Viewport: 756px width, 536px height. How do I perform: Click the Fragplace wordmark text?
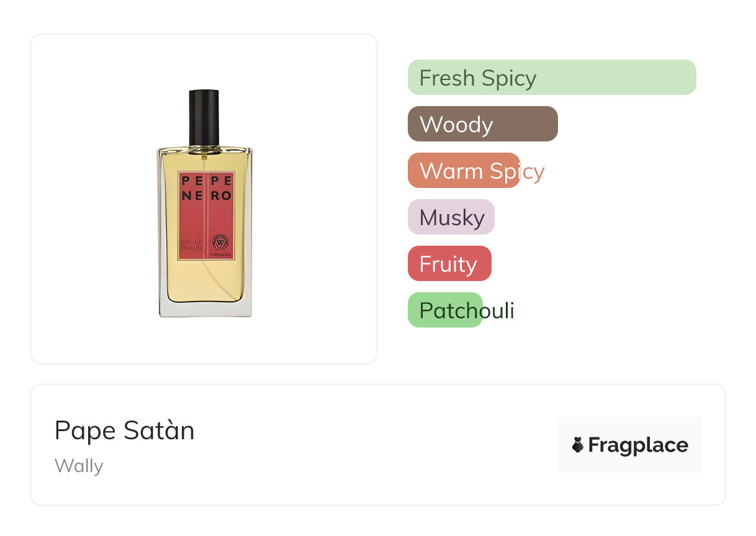coord(638,445)
